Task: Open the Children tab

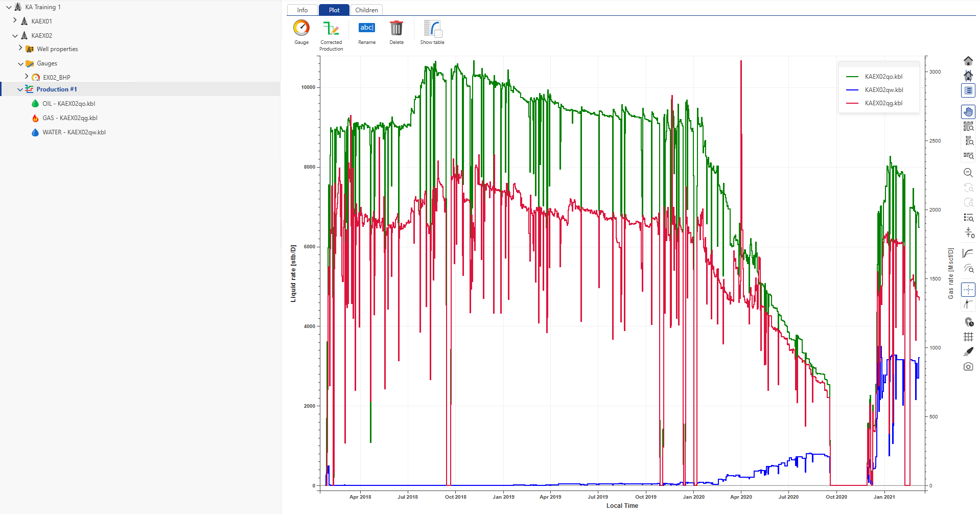Action: [x=366, y=10]
